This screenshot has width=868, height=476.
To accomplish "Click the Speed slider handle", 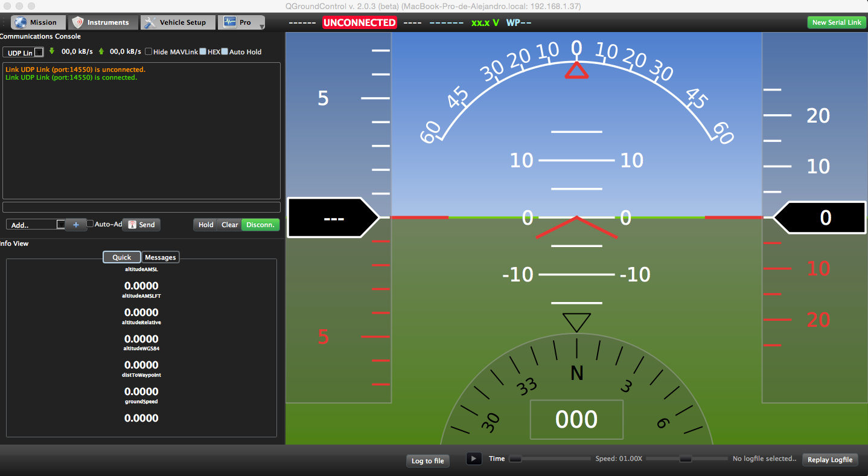I will click(685, 458).
